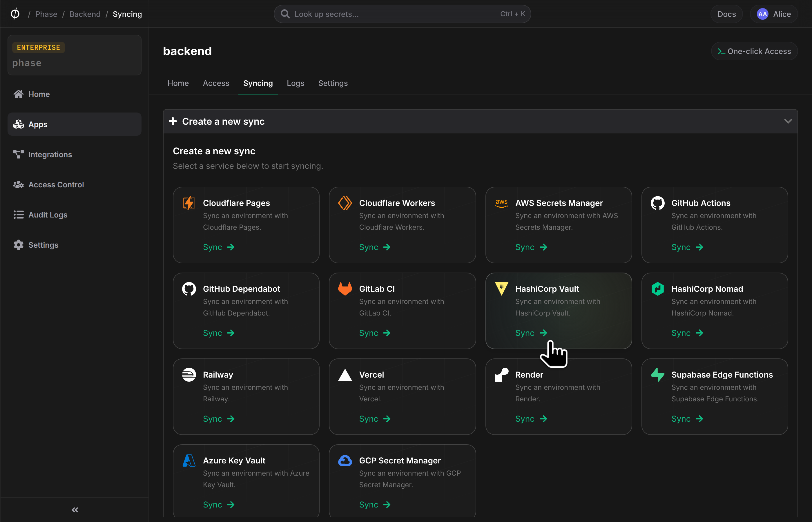Click the Phase breadcrumb link
This screenshot has width=812, height=522.
coord(46,14)
